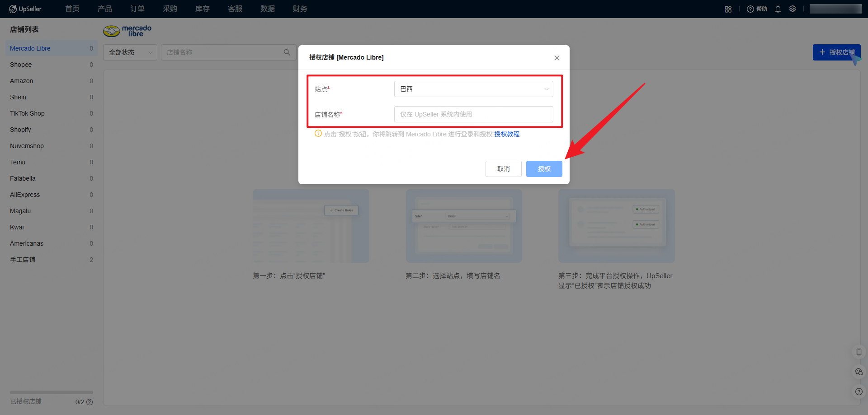This screenshot has width=868, height=415.
Task: Click the 已授权店铺 progress bar
Action: (x=52, y=392)
